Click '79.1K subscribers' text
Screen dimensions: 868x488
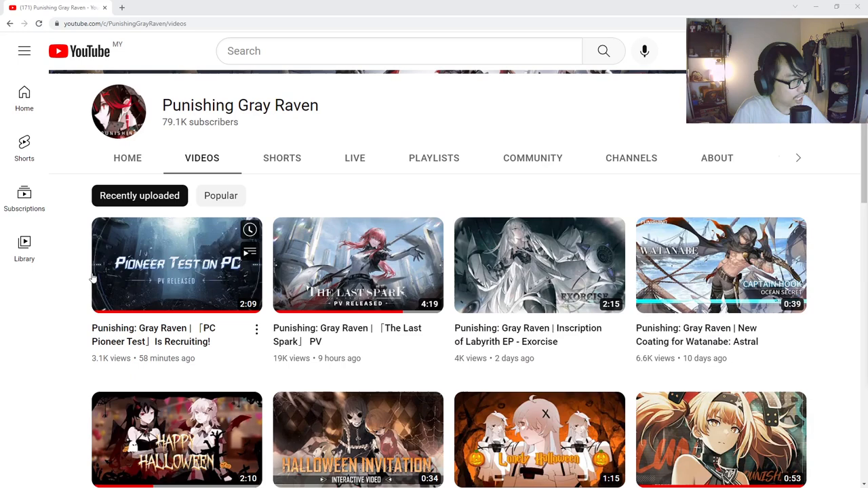(200, 122)
